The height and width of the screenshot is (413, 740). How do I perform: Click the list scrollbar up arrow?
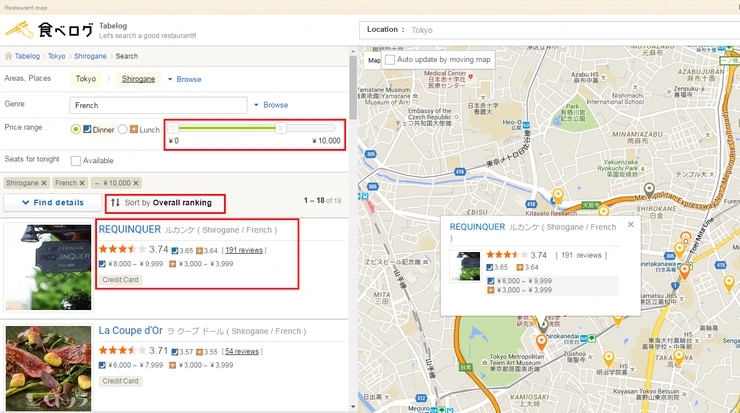pyautogui.click(x=353, y=51)
